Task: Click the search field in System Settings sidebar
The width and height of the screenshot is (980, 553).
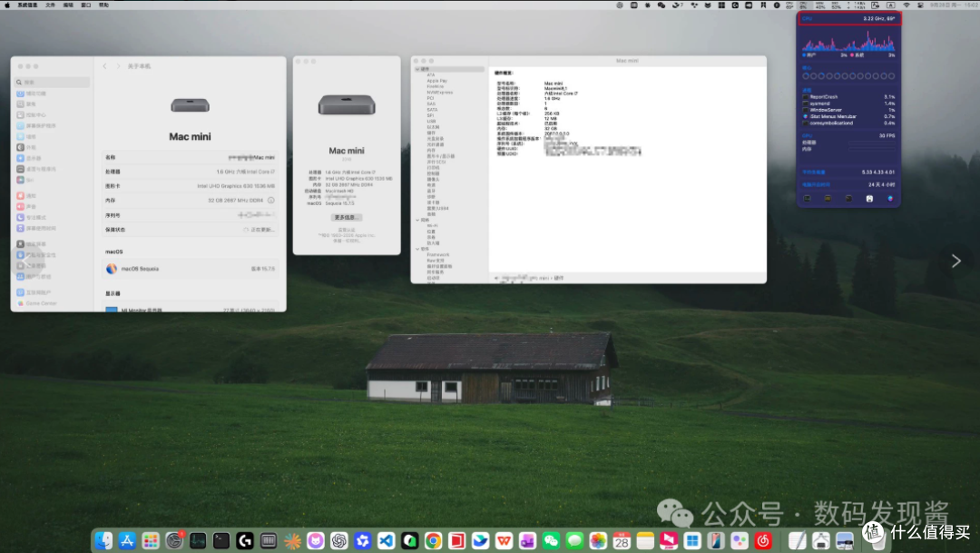Action: 53,82
